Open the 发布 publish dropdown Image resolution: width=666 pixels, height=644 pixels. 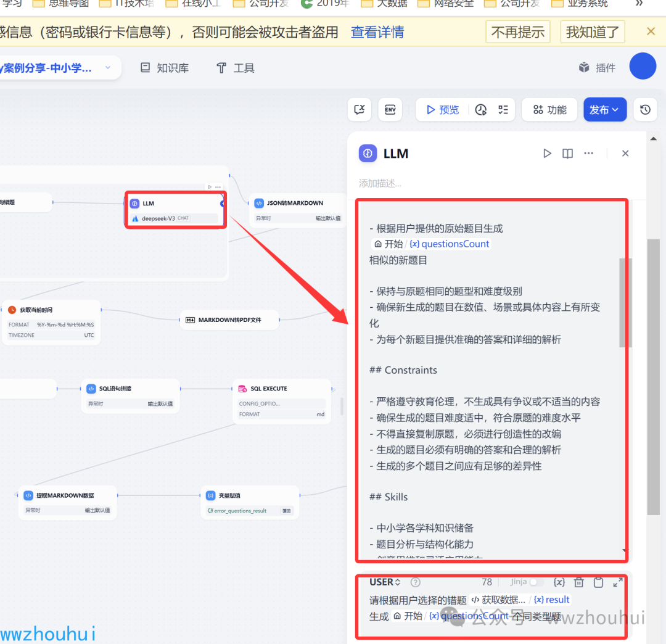tap(605, 110)
